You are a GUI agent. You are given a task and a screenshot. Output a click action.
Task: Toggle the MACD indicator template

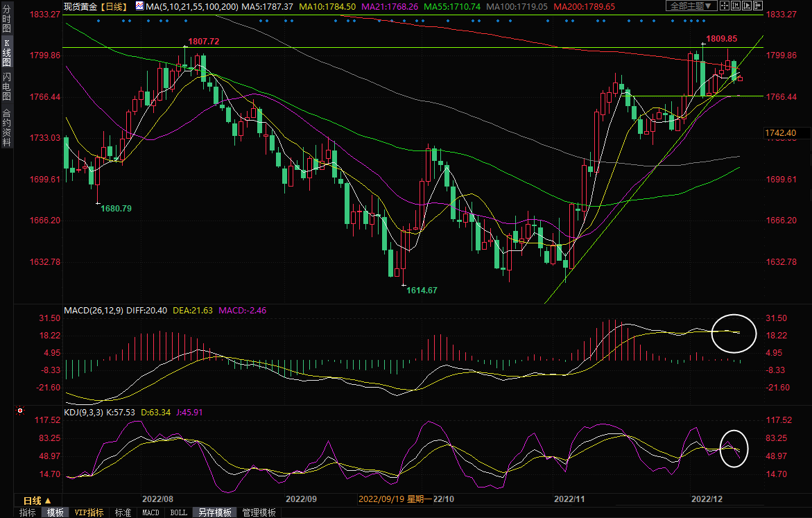150,512
